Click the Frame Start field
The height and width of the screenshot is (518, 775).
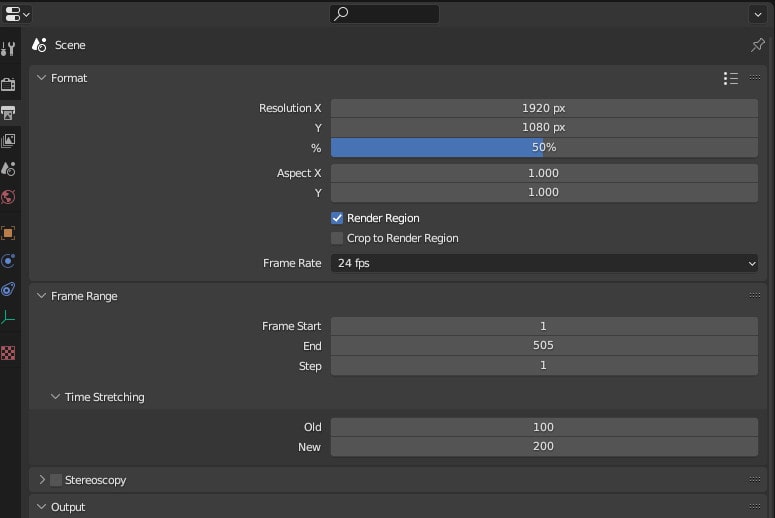tap(544, 326)
